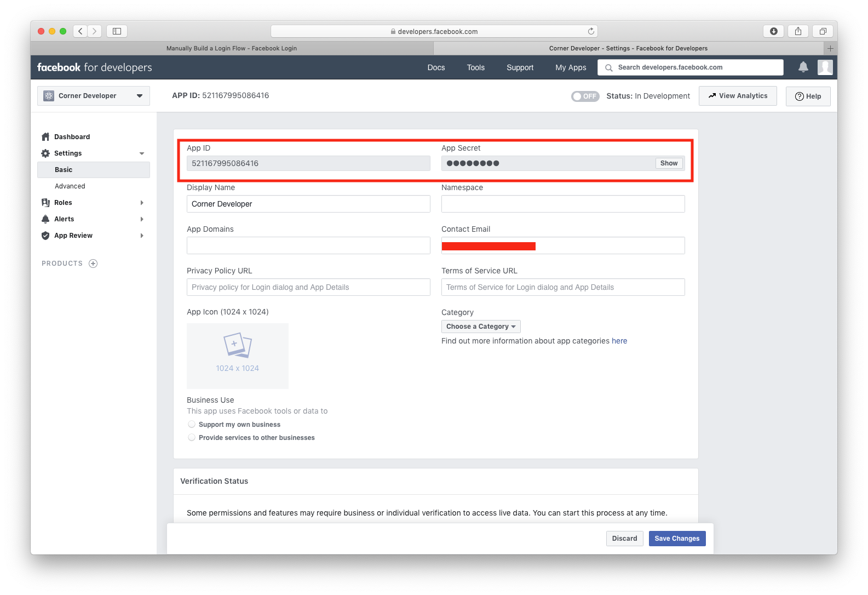This screenshot has height=595, width=868.
Task: Open Safari downloads icon
Action: pyautogui.click(x=773, y=31)
